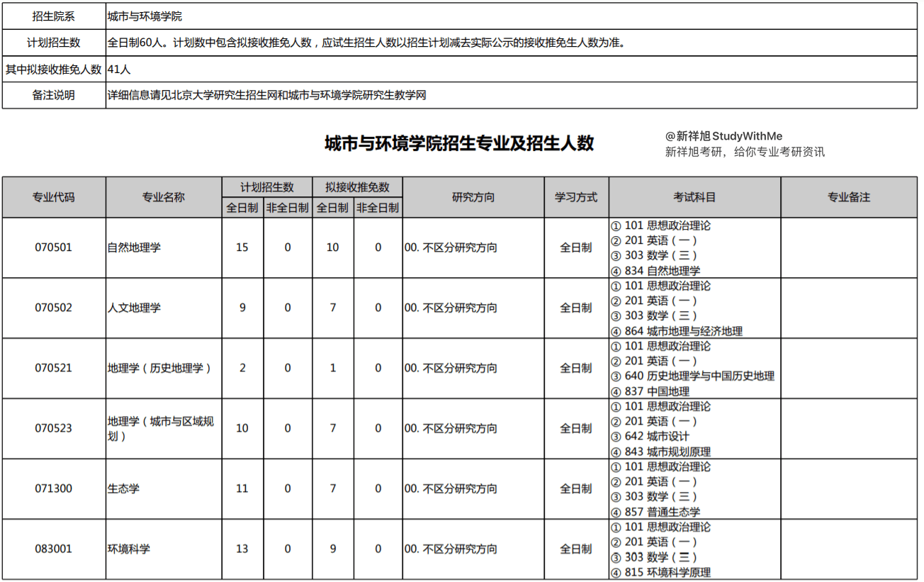Select the 拟接收推免数 merged header cell

point(357,187)
